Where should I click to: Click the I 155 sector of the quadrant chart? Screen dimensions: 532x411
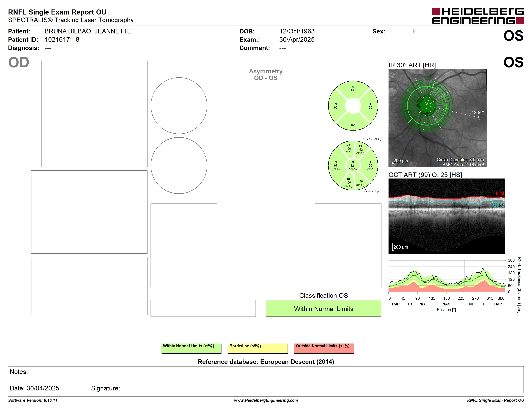pos(353,123)
